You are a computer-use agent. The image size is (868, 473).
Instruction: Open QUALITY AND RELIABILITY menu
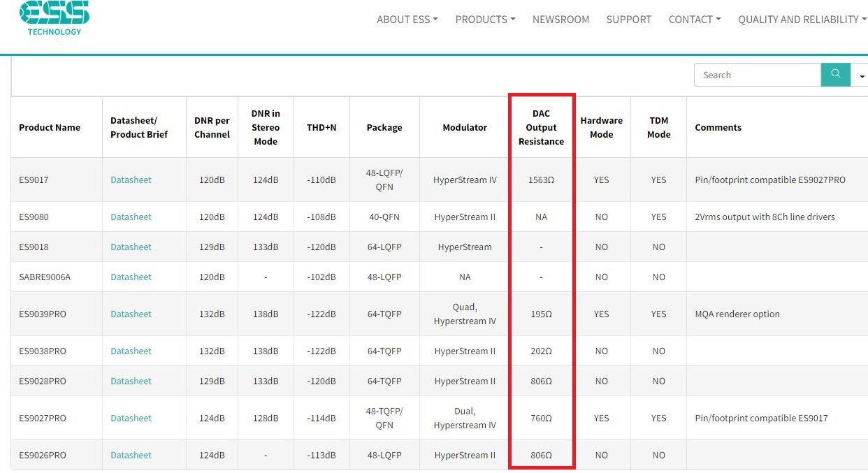tap(802, 20)
